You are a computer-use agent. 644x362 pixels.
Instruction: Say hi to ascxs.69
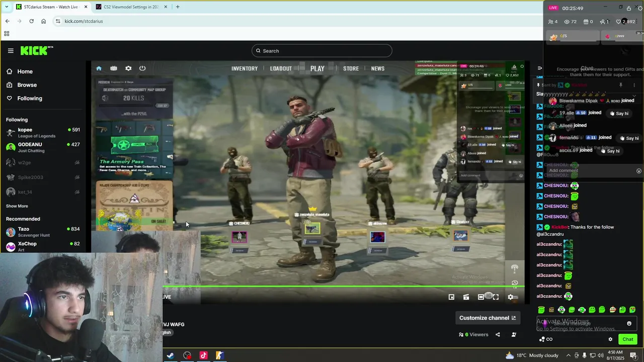(x=610, y=151)
